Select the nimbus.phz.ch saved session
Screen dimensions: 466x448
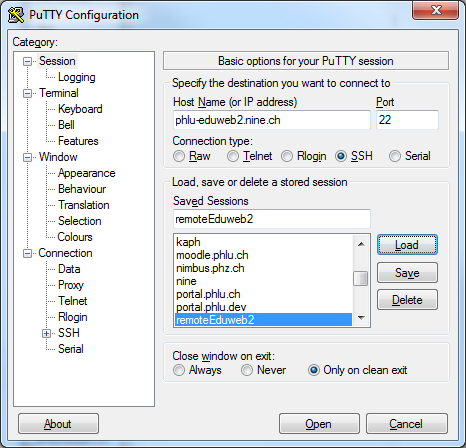click(x=263, y=268)
